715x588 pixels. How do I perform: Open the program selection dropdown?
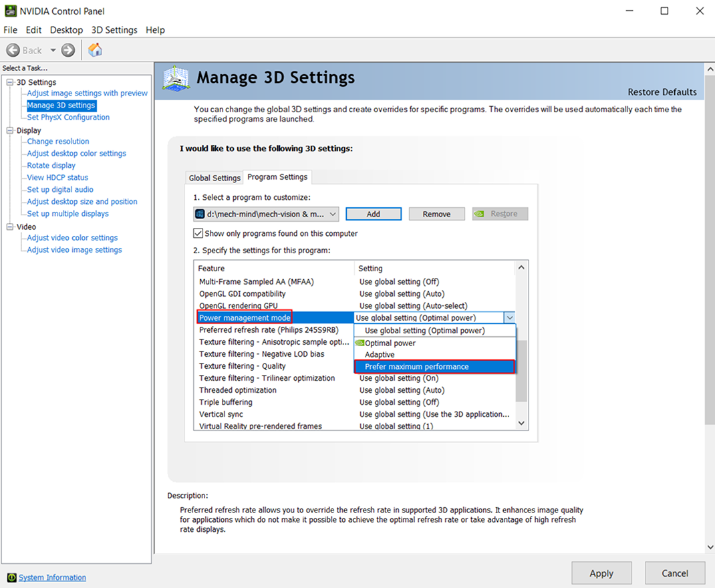[267, 214]
